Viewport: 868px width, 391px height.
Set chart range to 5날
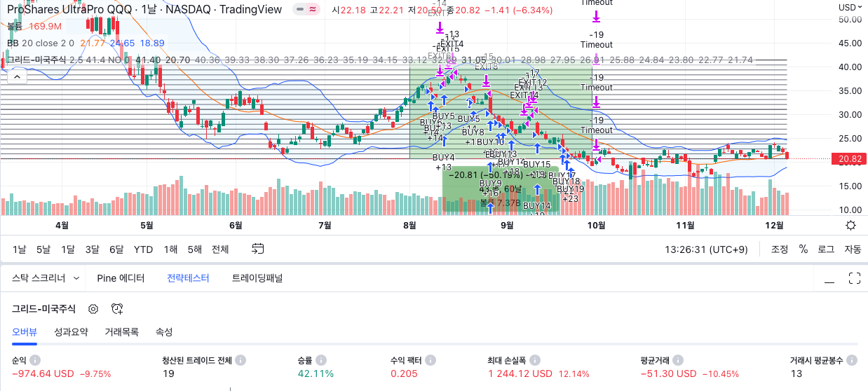(43, 249)
